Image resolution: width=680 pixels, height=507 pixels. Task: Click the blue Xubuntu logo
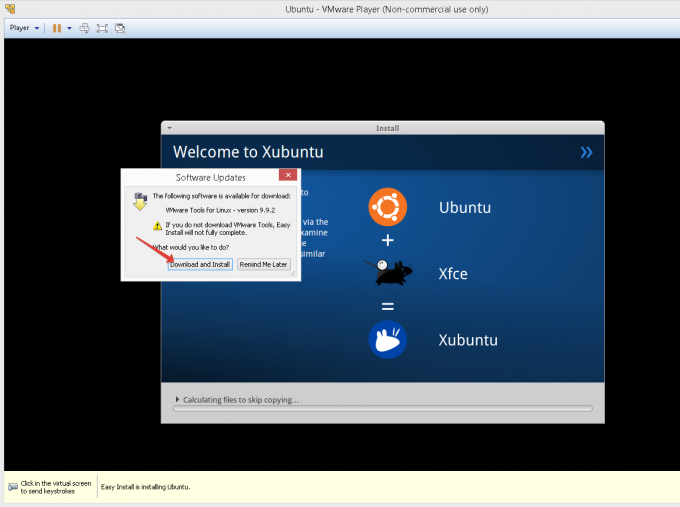click(x=388, y=340)
